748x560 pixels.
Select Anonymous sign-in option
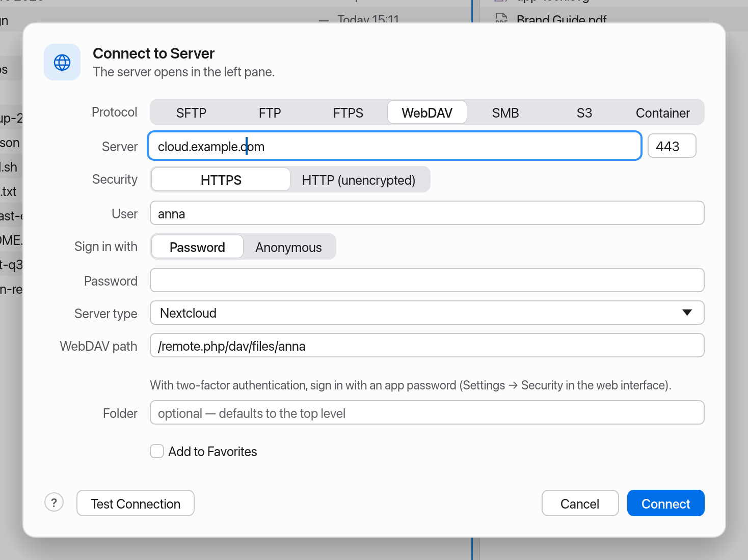(x=288, y=247)
